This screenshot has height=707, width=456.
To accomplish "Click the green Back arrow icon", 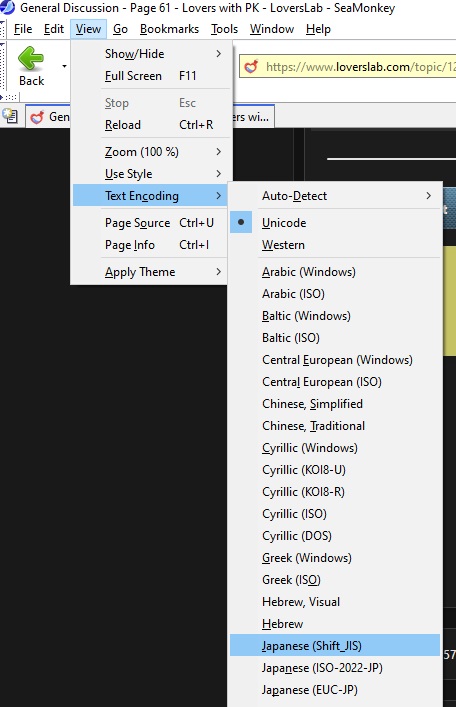I will [31, 58].
